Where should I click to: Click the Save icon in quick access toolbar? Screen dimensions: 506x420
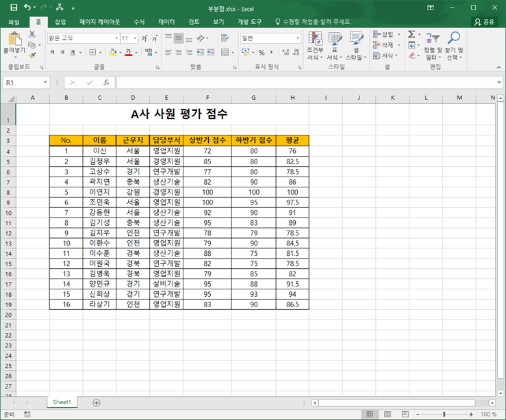14,8
